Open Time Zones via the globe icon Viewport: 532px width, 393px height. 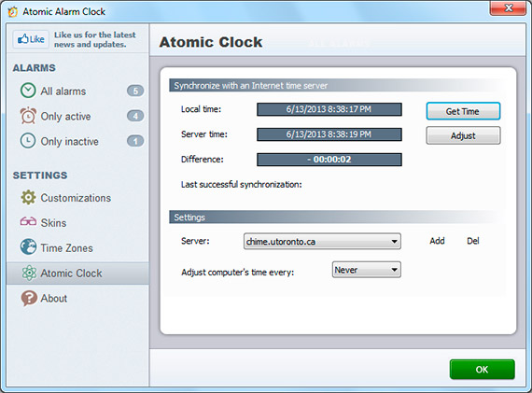[x=28, y=247]
